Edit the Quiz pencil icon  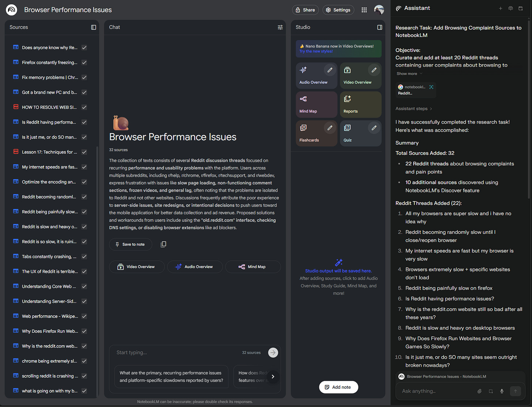[x=374, y=128]
